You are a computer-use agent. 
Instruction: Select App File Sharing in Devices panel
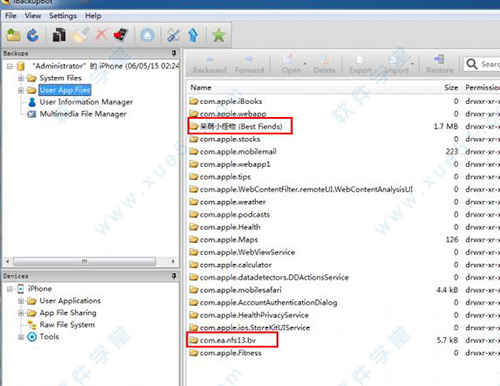pyautogui.click(x=68, y=313)
